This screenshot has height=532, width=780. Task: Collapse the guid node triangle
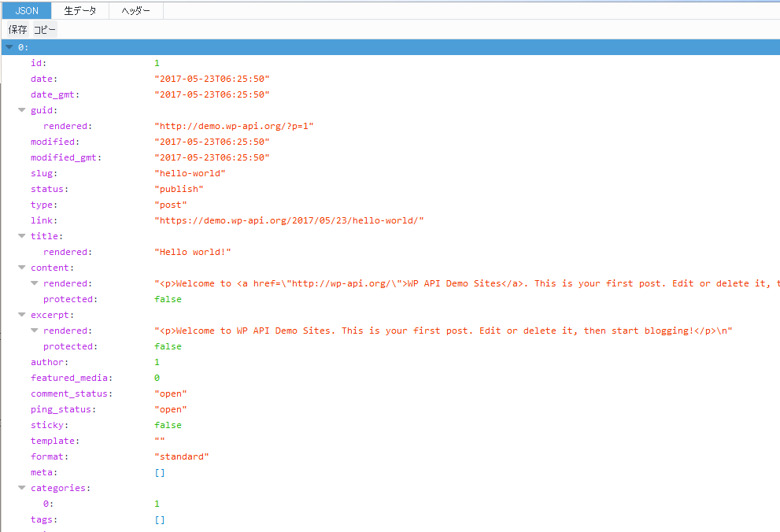tap(22, 110)
